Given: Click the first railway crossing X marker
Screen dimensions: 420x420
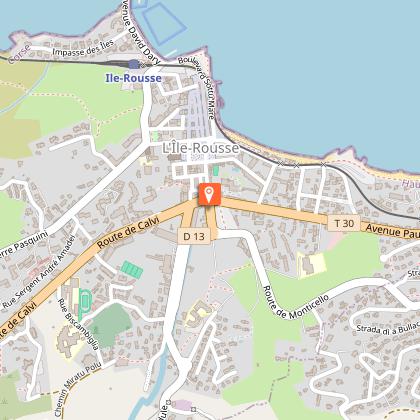Looking at the screenshot, I should pos(281,163).
